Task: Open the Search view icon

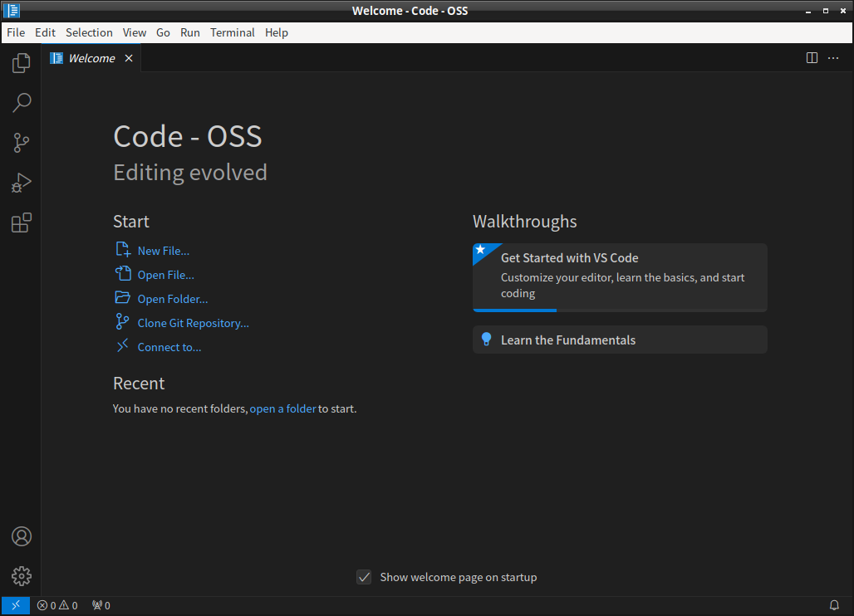Action: (x=22, y=102)
